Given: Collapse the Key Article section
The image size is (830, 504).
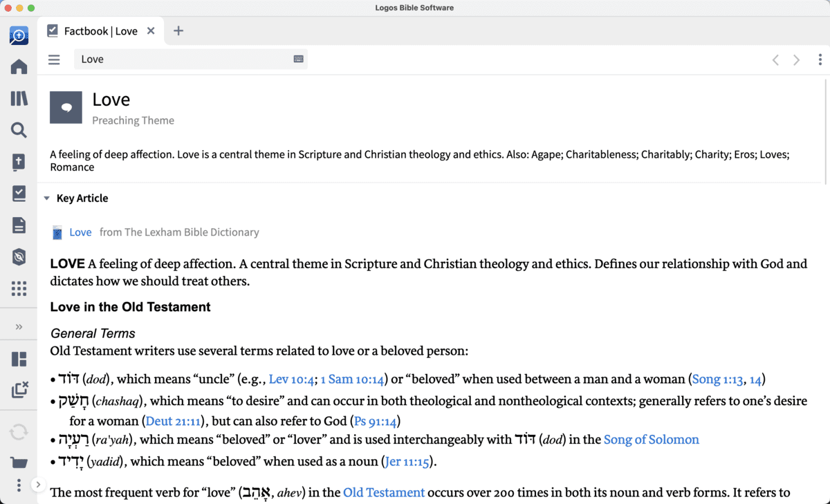Looking at the screenshot, I should [47, 198].
